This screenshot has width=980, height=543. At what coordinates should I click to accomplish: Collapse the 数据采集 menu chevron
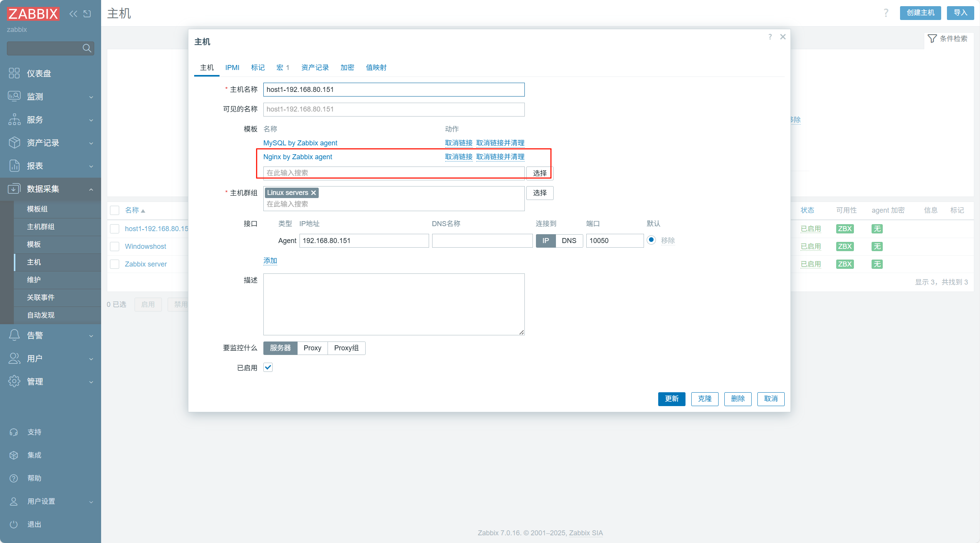click(x=91, y=189)
